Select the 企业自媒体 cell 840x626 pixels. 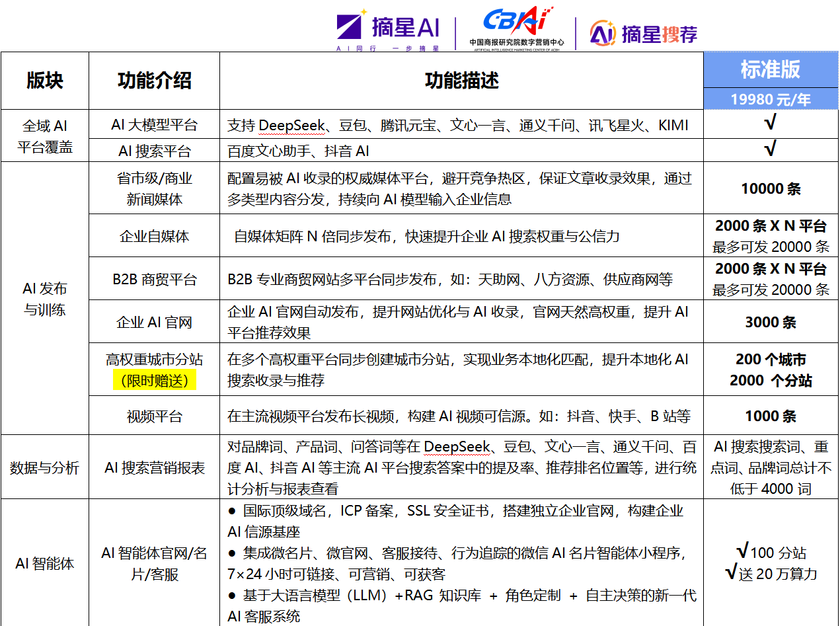tap(154, 236)
